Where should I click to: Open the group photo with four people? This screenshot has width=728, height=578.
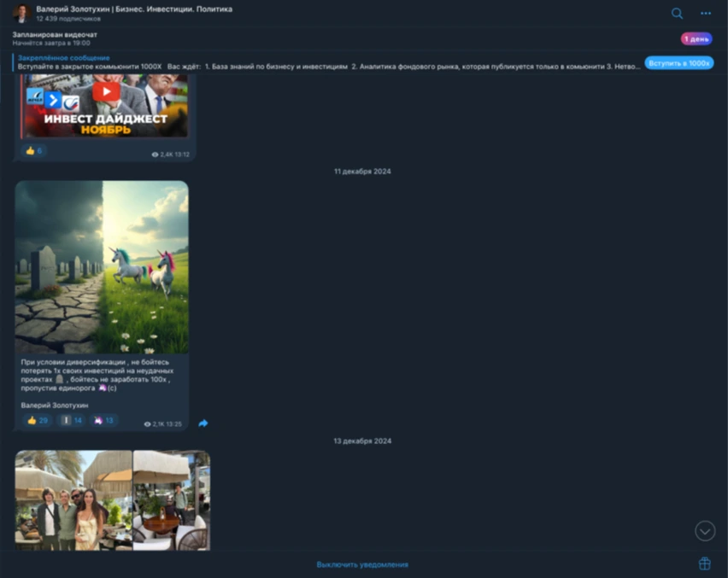click(x=73, y=500)
